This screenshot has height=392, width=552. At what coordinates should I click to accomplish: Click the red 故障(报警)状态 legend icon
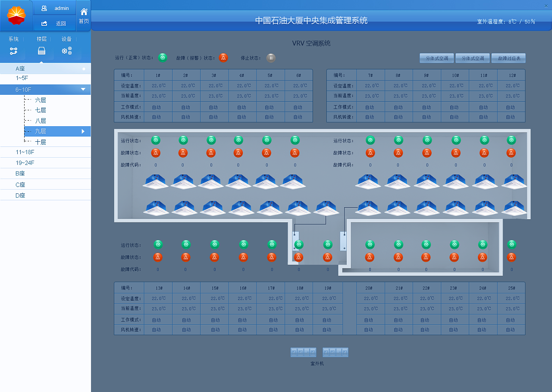(223, 58)
